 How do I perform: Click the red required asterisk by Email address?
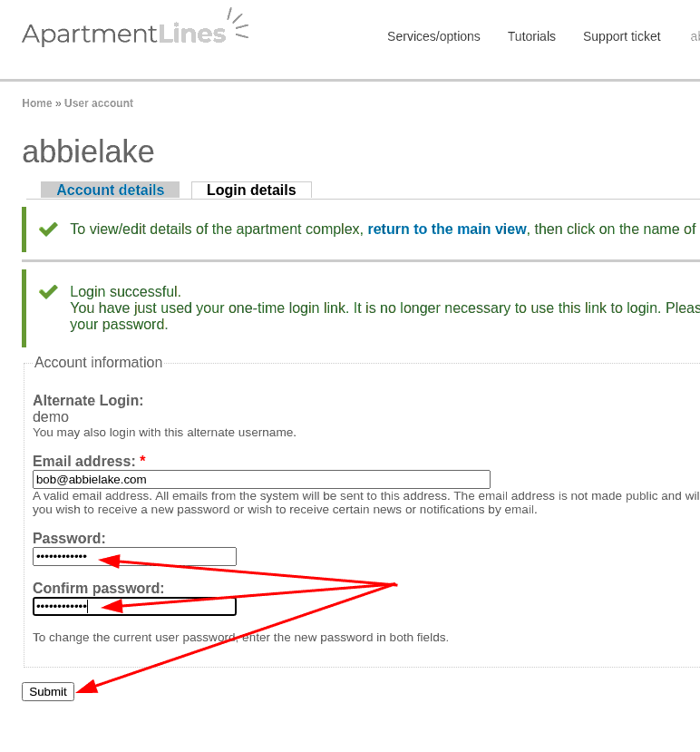[142, 461]
